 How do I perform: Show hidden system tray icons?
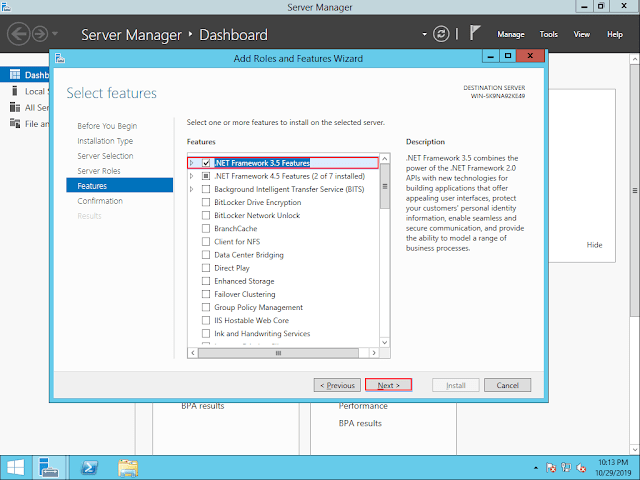(536, 468)
